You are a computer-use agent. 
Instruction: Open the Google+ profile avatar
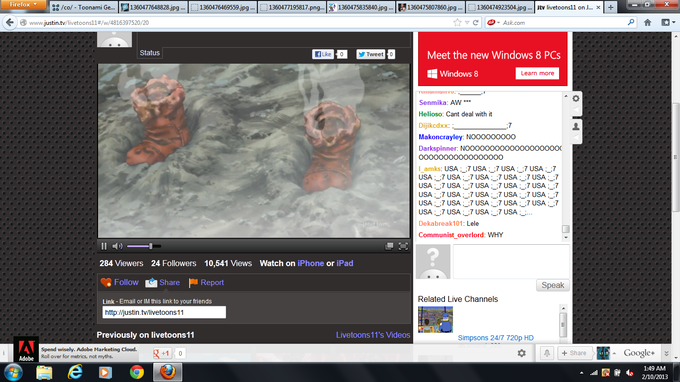(x=603, y=353)
